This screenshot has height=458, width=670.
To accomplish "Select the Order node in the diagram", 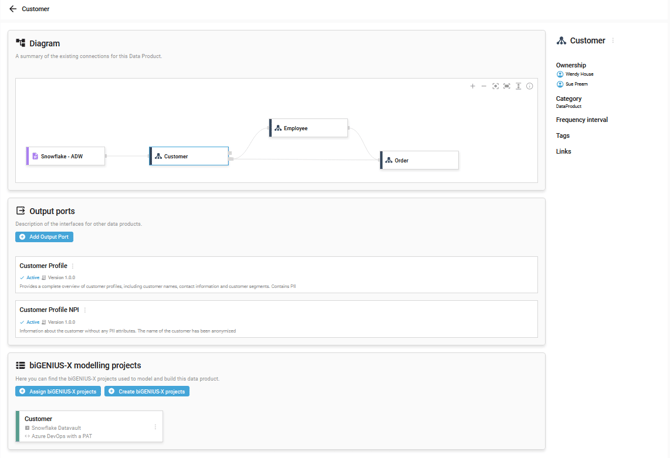I will [x=420, y=160].
